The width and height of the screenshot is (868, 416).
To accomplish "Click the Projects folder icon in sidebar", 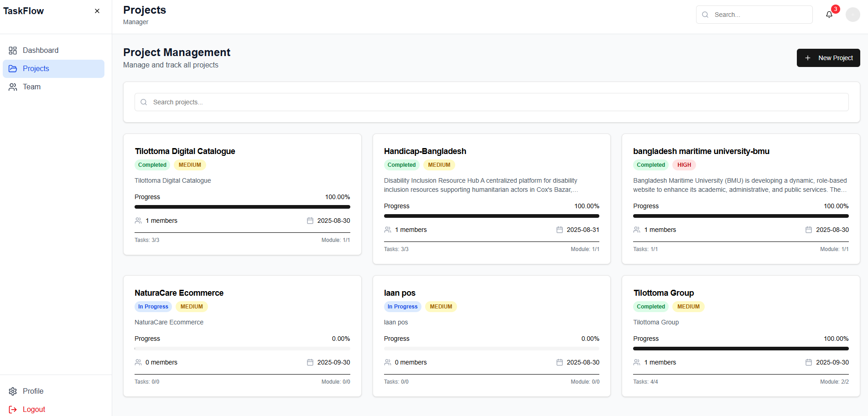I will (13, 68).
